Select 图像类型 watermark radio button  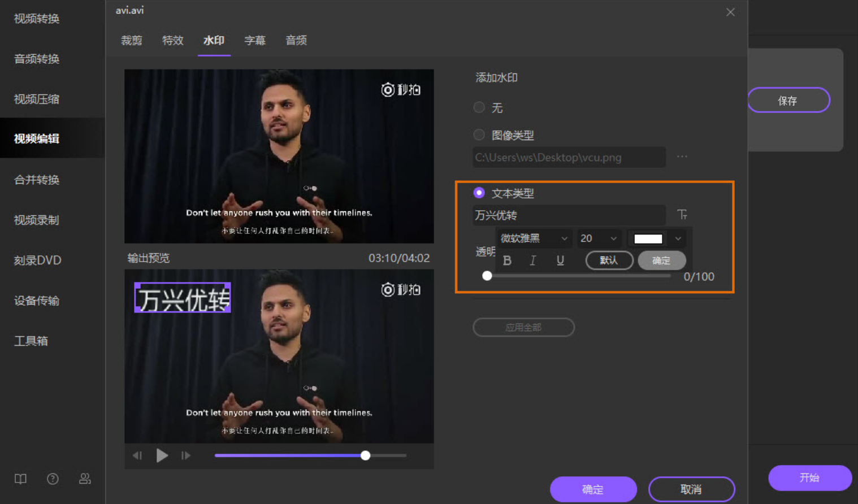point(479,134)
